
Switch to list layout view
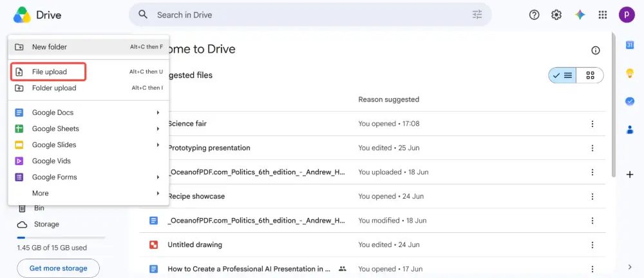click(x=562, y=75)
